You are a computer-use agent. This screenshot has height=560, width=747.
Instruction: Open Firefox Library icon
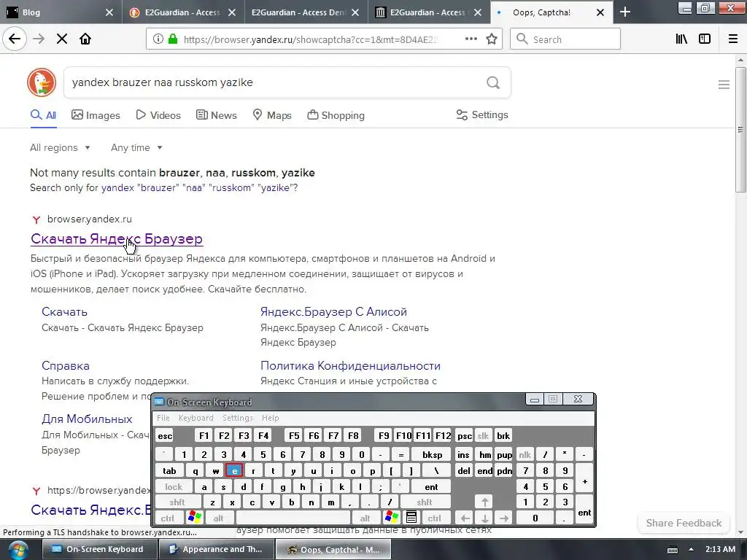(x=682, y=39)
